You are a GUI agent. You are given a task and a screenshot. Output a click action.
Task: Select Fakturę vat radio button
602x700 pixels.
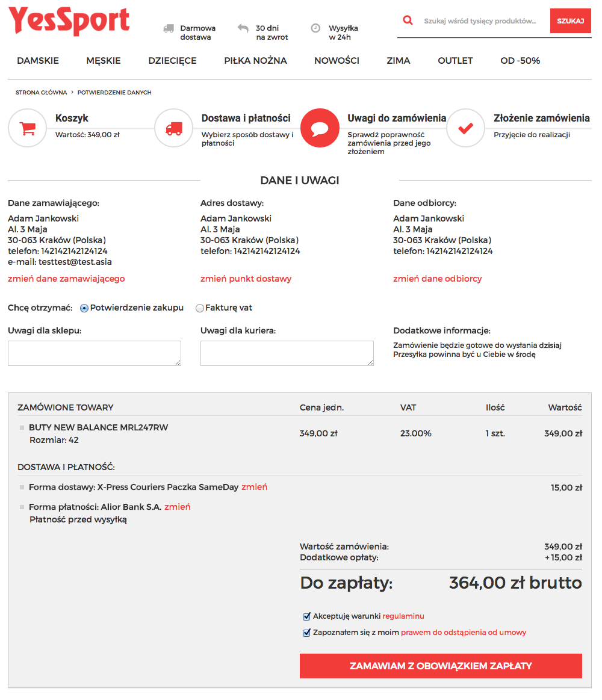pyautogui.click(x=200, y=308)
